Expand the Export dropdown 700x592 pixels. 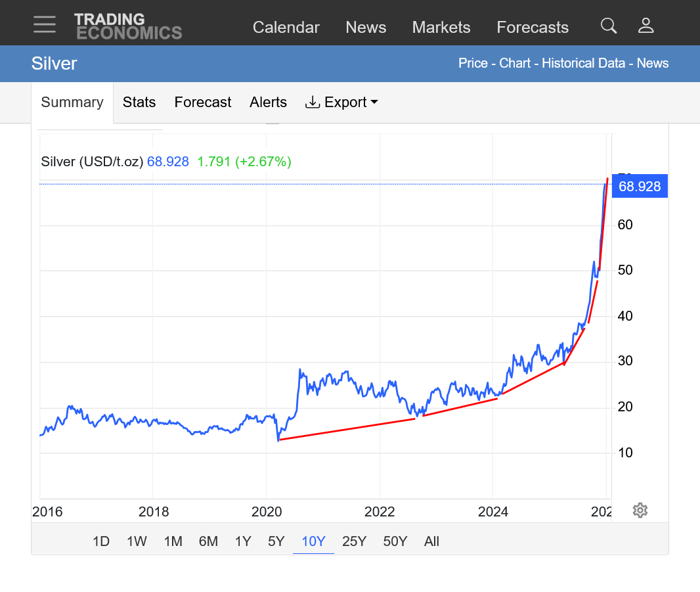coord(342,102)
